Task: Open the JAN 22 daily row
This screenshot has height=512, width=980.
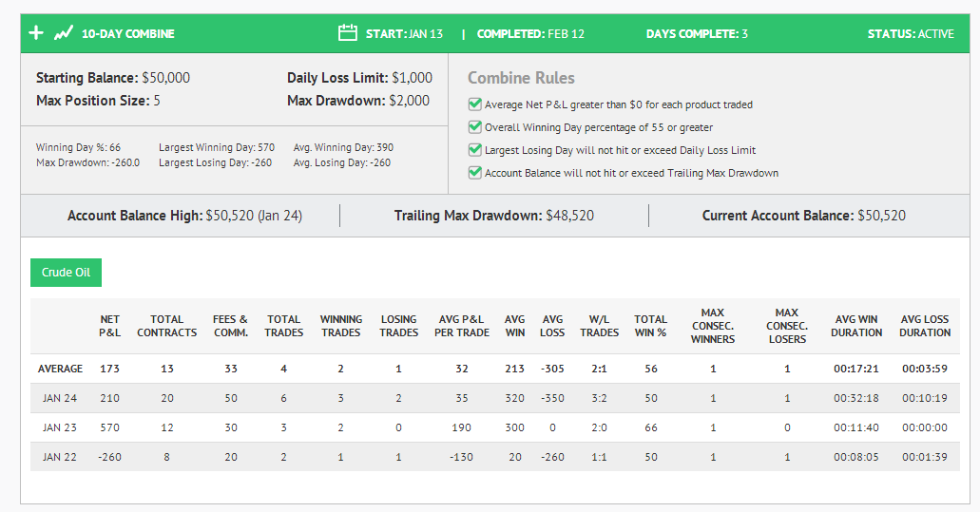Action: click(x=495, y=457)
